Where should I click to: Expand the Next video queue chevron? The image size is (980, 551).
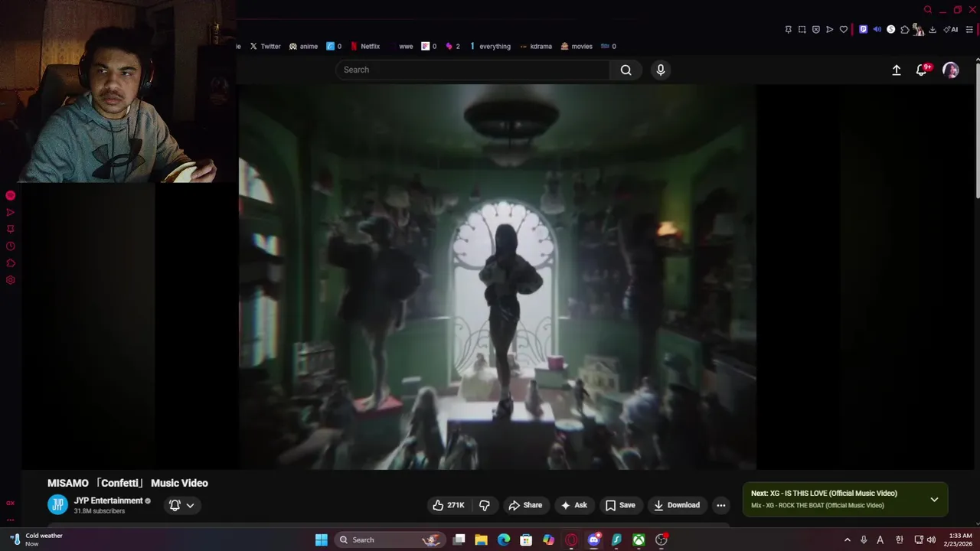[x=934, y=500]
